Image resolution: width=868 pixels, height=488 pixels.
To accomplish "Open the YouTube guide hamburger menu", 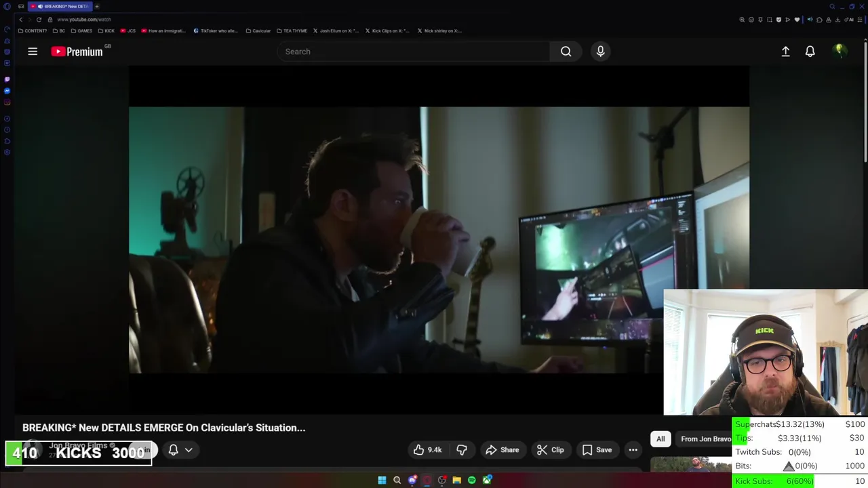I will coord(33,52).
